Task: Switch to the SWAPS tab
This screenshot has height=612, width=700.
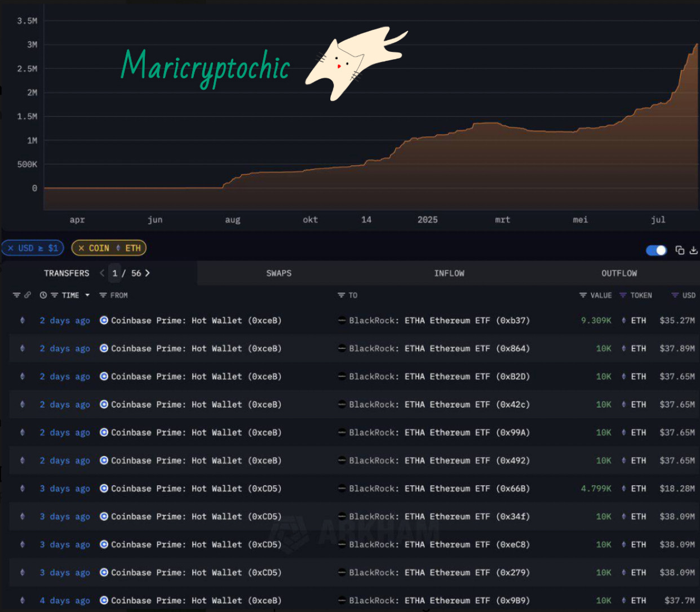Action: coord(279,273)
